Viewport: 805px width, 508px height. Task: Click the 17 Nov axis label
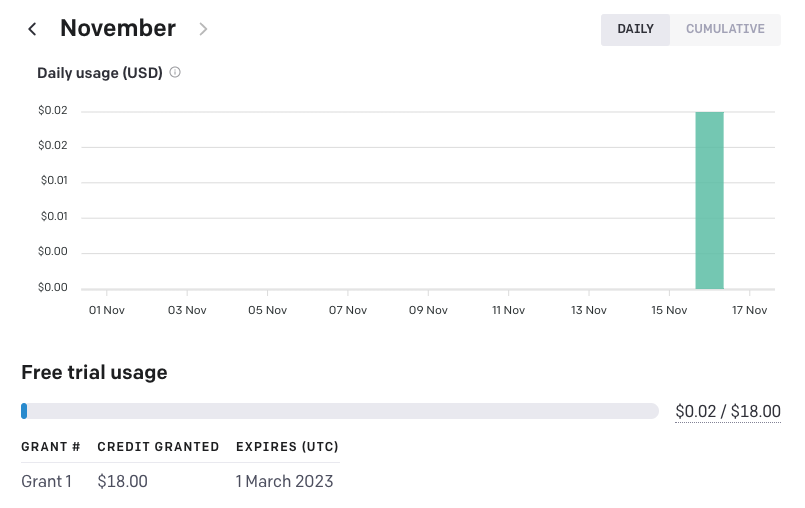[750, 310]
